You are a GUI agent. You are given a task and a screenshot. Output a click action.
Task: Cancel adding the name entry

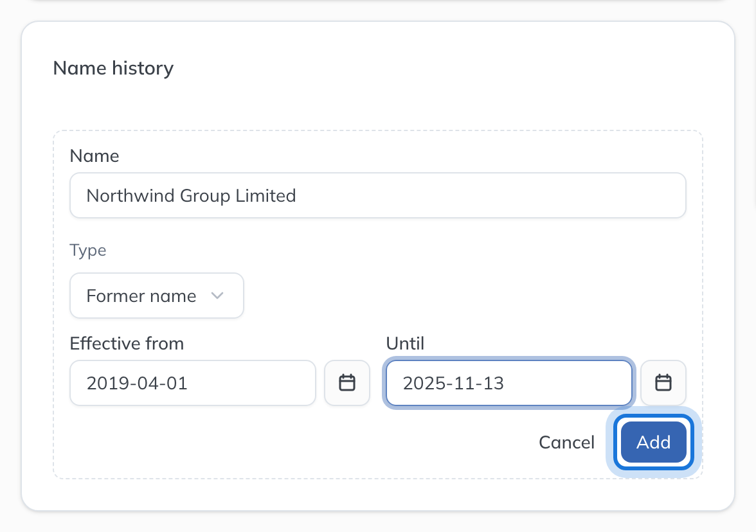(566, 442)
